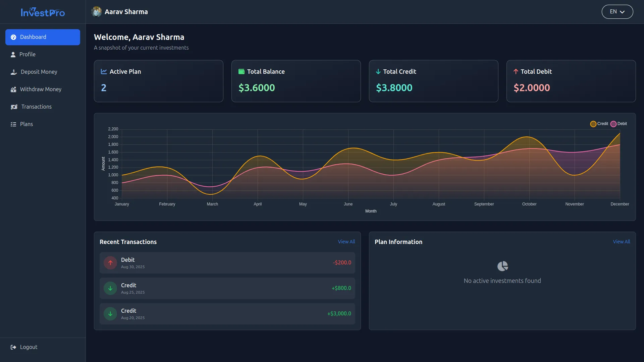The height and width of the screenshot is (362, 644).
Task: Click the Transactions cash icon
Action: pyautogui.click(x=14, y=107)
